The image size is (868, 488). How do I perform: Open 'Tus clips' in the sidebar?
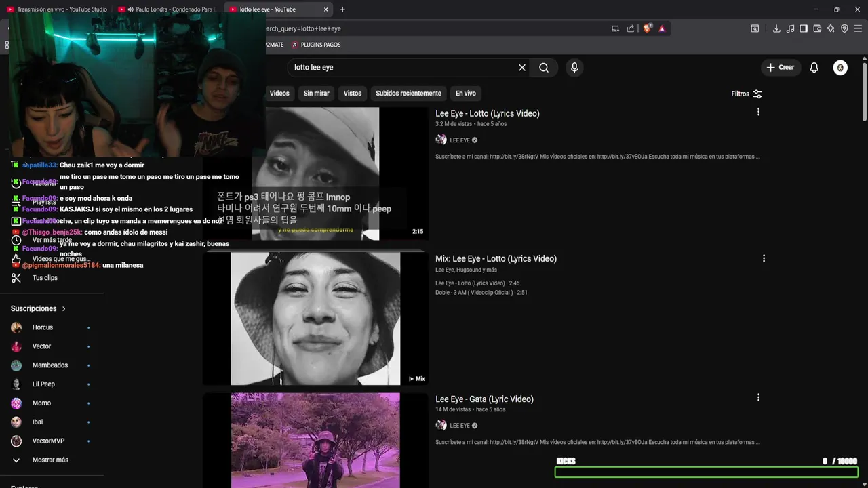(x=45, y=278)
